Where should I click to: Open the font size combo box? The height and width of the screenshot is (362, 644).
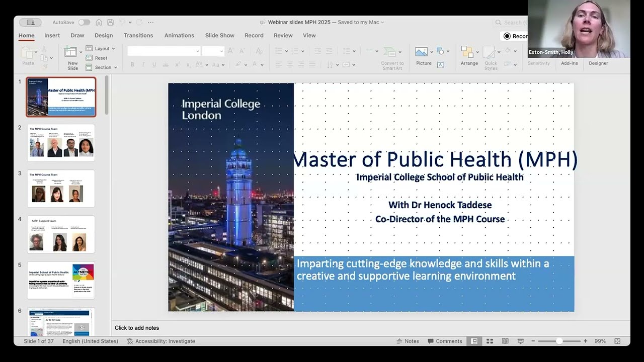213,51
